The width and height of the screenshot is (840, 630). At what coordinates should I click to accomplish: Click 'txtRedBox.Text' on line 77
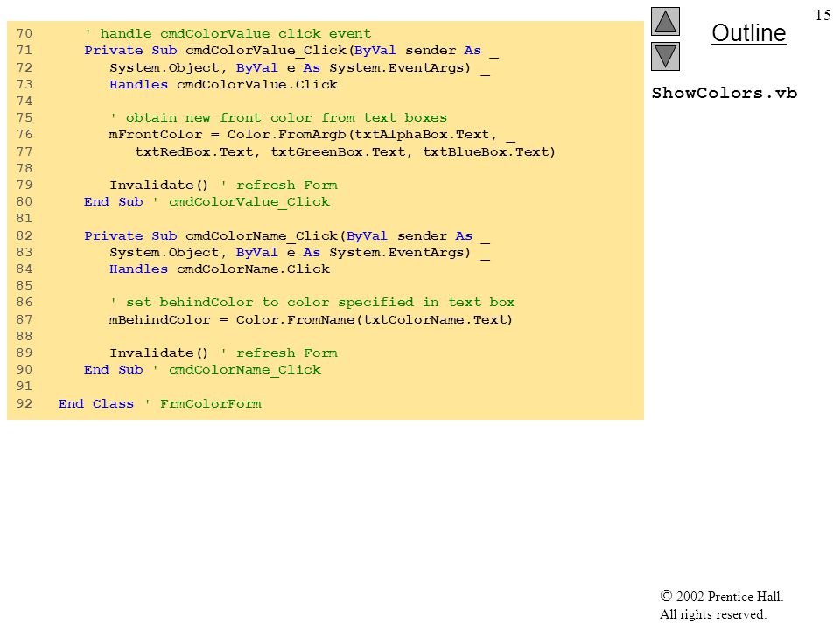194,151
